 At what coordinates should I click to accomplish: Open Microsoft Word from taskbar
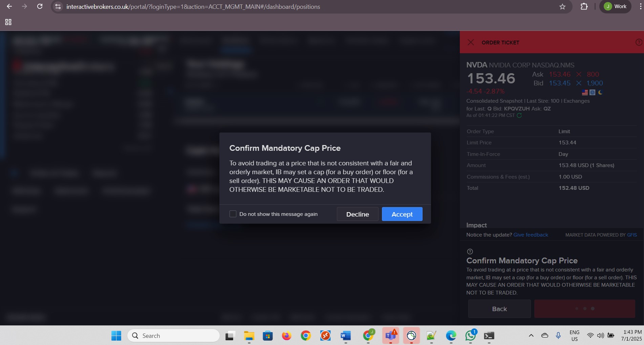pyautogui.click(x=345, y=336)
